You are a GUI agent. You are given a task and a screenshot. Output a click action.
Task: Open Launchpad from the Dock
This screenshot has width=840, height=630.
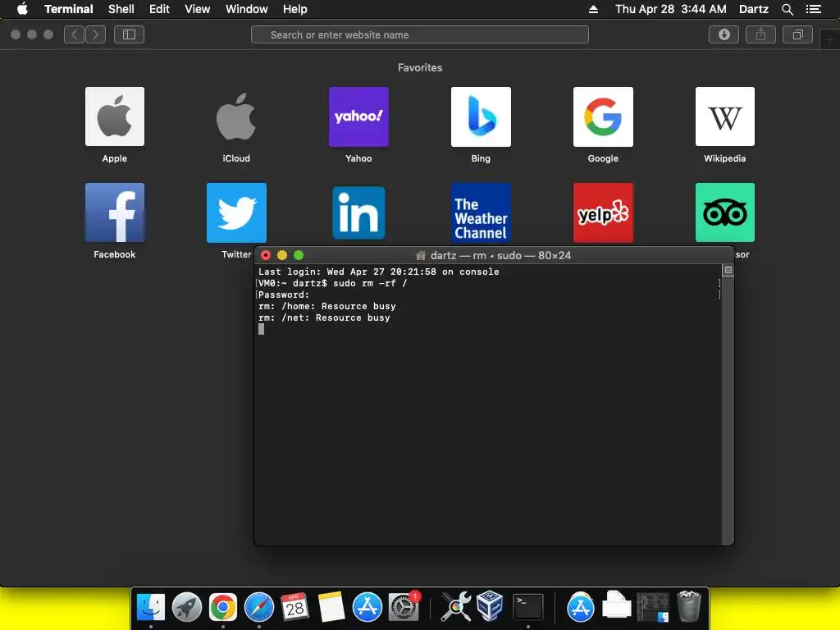point(187,607)
